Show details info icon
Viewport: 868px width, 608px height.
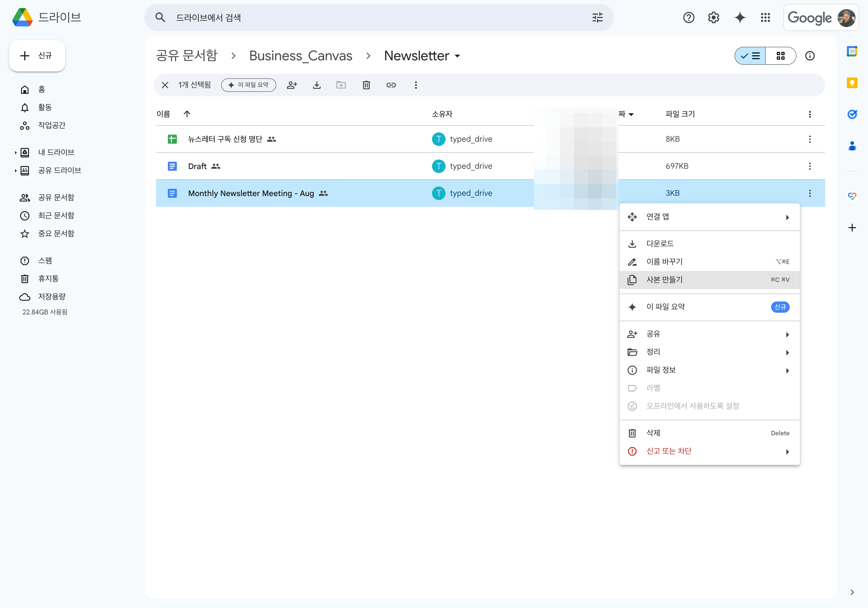click(x=810, y=56)
